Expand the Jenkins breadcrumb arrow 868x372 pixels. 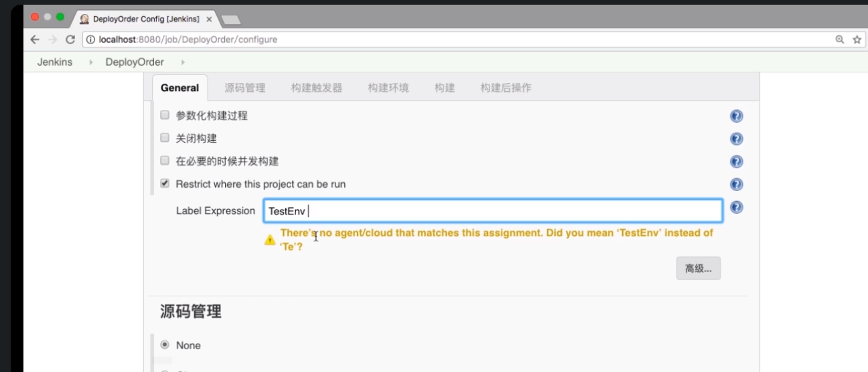[x=91, y=62]
